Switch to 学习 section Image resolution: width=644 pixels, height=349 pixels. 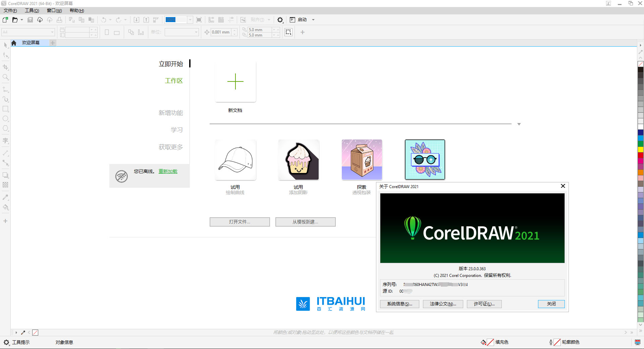[x=177, y=130]
